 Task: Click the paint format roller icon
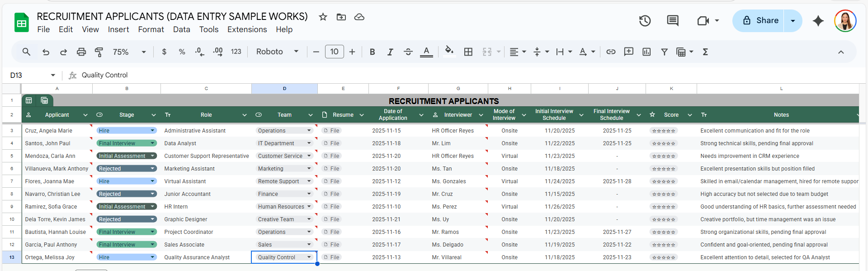tap(99, 52)
